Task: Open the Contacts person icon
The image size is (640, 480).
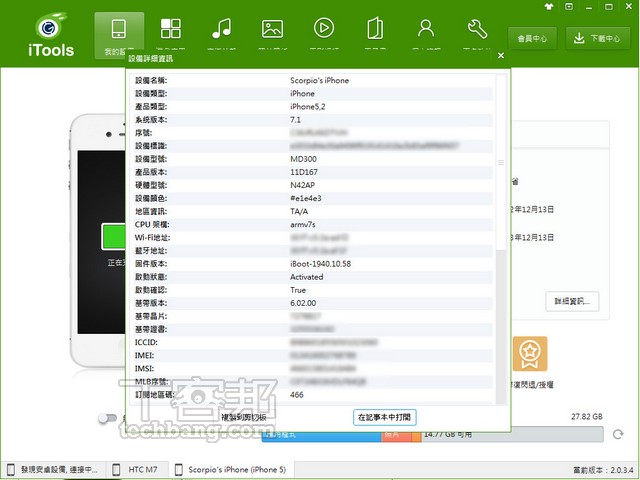Action: click(x=426, y=29)
